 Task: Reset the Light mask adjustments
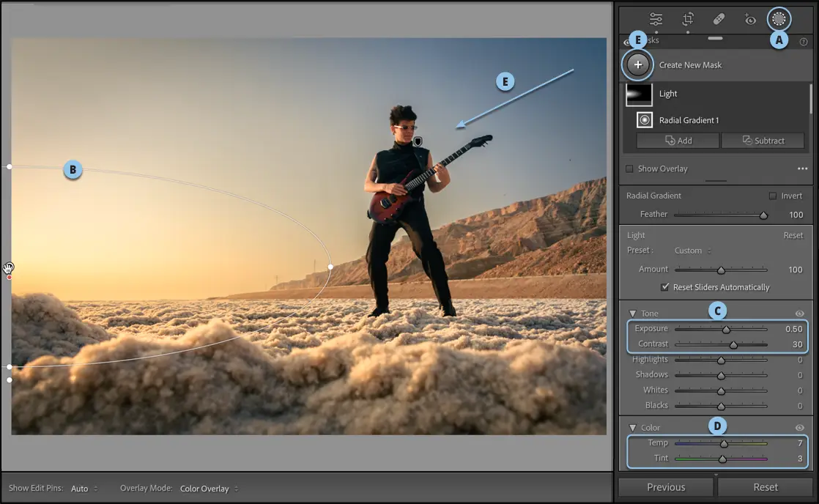(x=793, y=236)
